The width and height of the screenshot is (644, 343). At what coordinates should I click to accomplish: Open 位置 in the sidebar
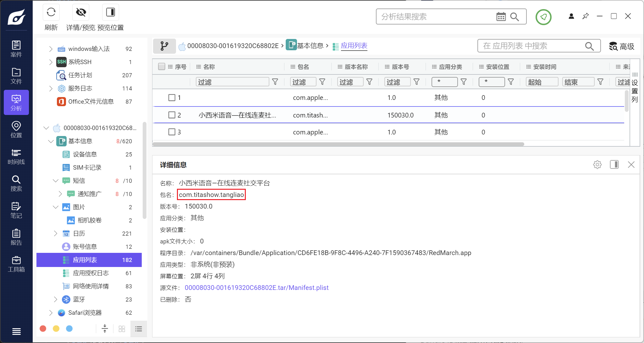pos(16,129)
